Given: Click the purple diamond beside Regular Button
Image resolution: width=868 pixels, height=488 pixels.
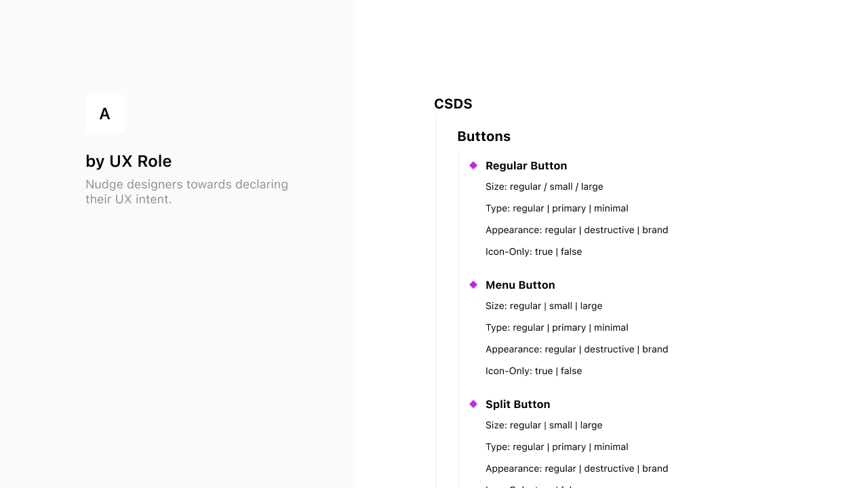Looking at the screenshot, I should 473,165.
